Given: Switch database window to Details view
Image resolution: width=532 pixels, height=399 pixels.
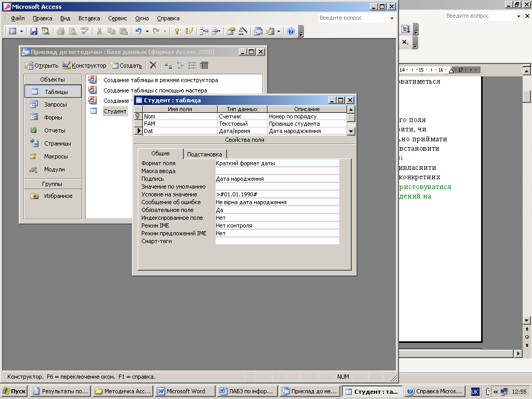Looking at the screenshot, I should [204, 65].
